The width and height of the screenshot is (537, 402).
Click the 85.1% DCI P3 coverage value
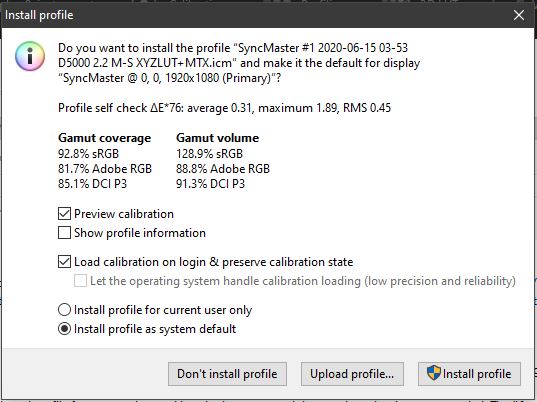tap(92, 184)
